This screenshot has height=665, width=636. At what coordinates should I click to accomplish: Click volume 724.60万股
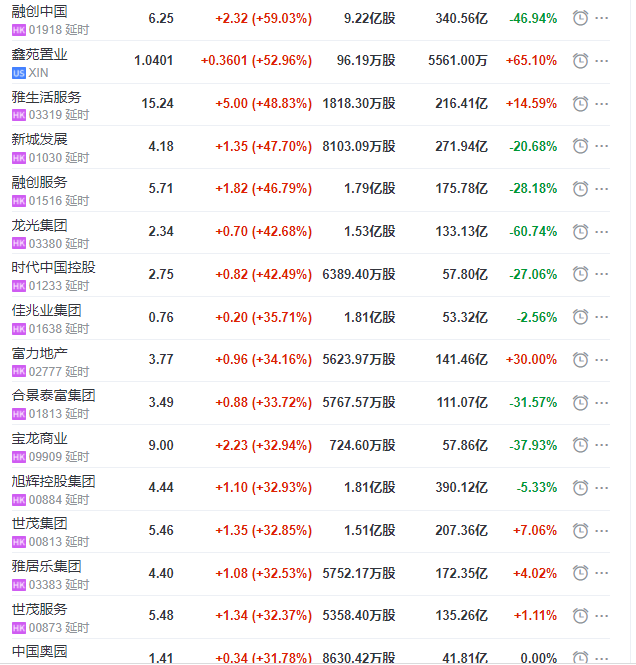(x=363, y=445)
